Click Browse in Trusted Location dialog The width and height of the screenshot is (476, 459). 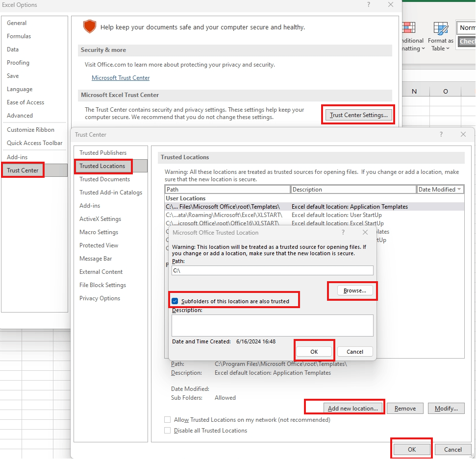(x=355, y=290)
